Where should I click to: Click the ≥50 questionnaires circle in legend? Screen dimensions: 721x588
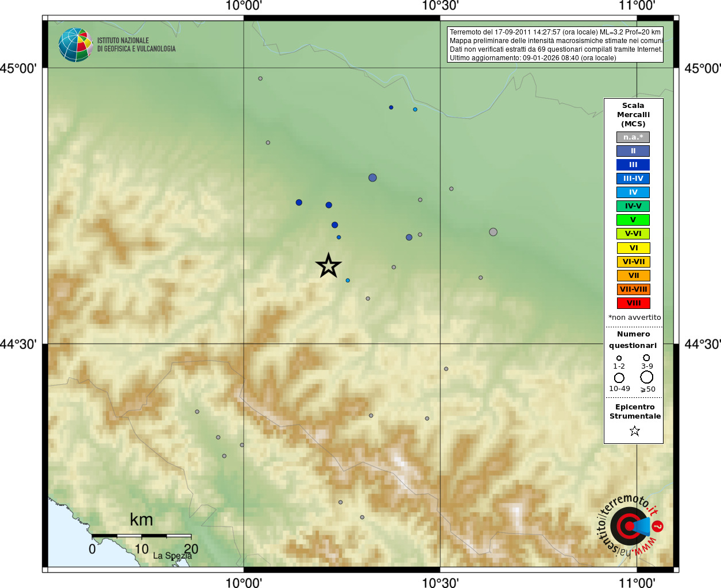(647, 377)
